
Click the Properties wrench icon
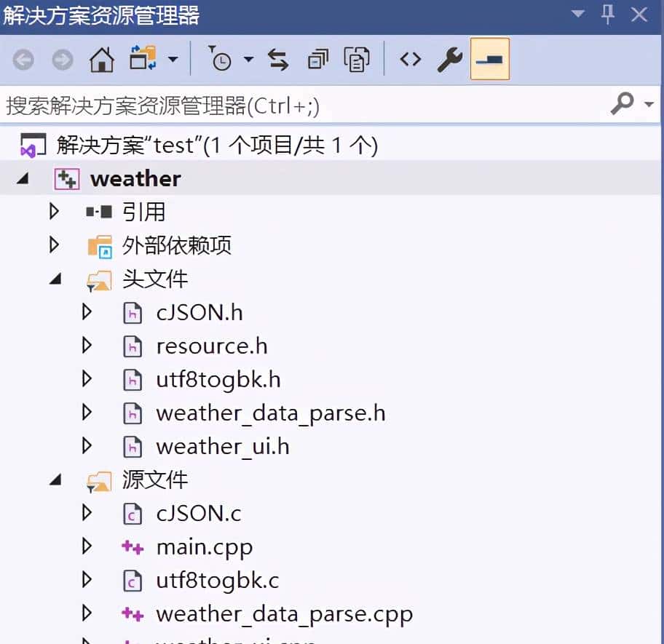point(449,60)
